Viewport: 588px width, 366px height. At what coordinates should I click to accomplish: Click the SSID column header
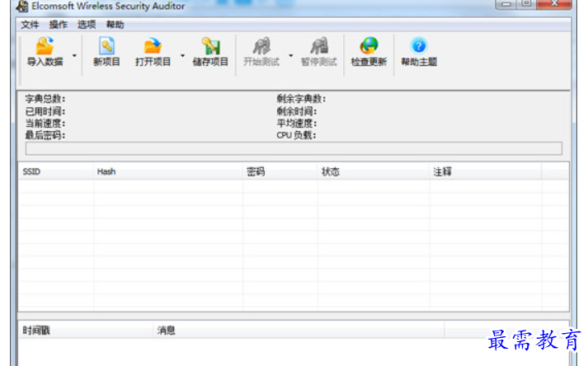click(56, 171)
